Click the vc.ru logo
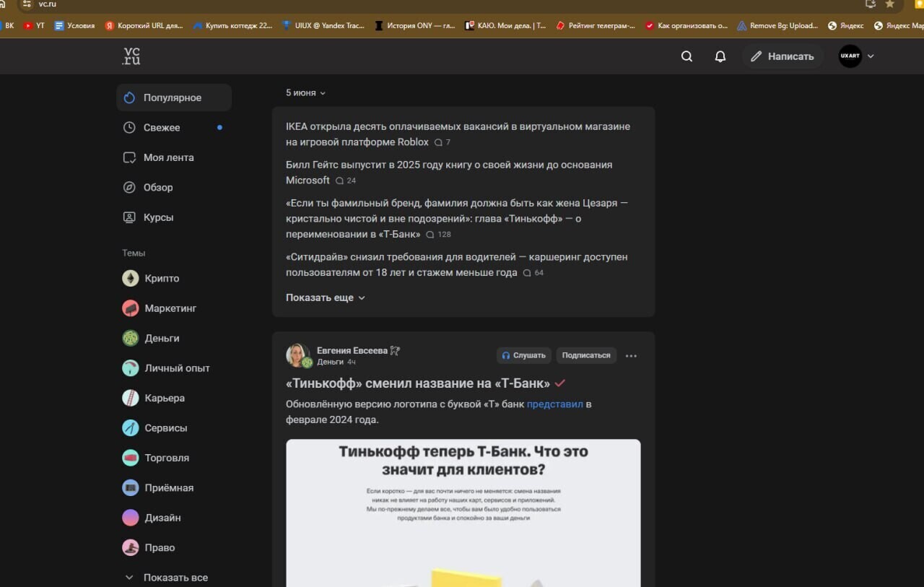The height and width of the screenshot is (587, 924). (x=129, y=56)
